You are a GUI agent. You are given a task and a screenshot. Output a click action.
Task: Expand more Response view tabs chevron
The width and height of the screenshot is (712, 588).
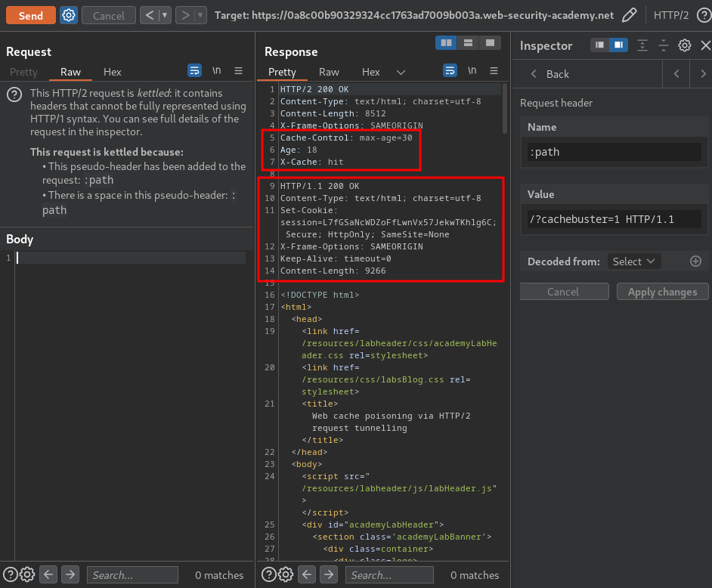401,72
